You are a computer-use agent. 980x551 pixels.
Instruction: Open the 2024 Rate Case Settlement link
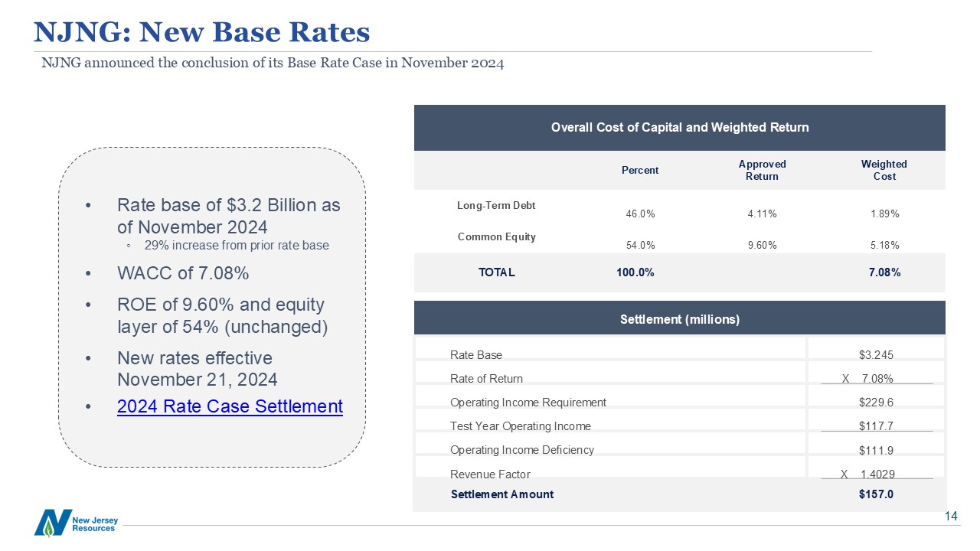(230, 406)
